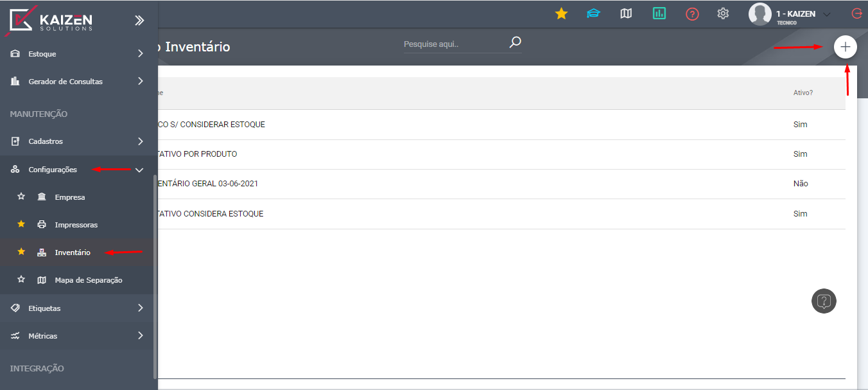Click the search magnifier icon

click(x=515, y=43)
